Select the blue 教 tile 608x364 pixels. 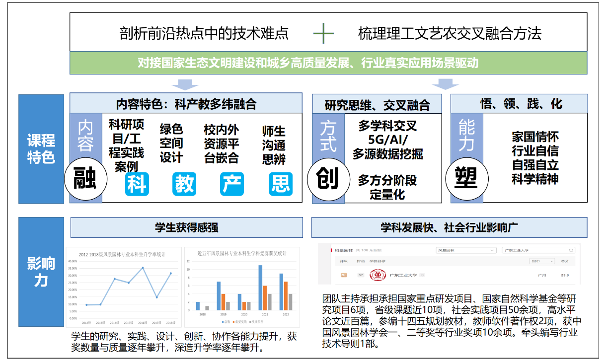(185, 184)
